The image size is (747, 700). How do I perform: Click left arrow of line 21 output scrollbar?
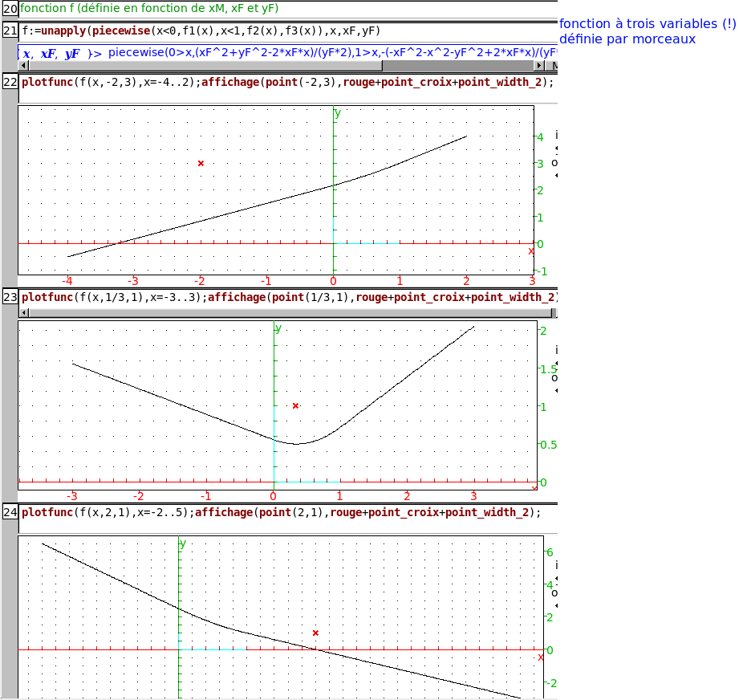pyautogui.click(x=24, y=65)
